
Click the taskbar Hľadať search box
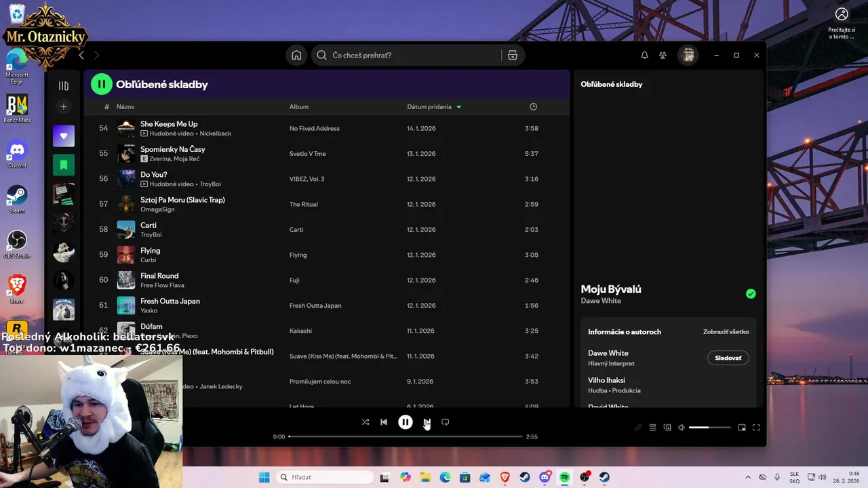tap(325, 477)
